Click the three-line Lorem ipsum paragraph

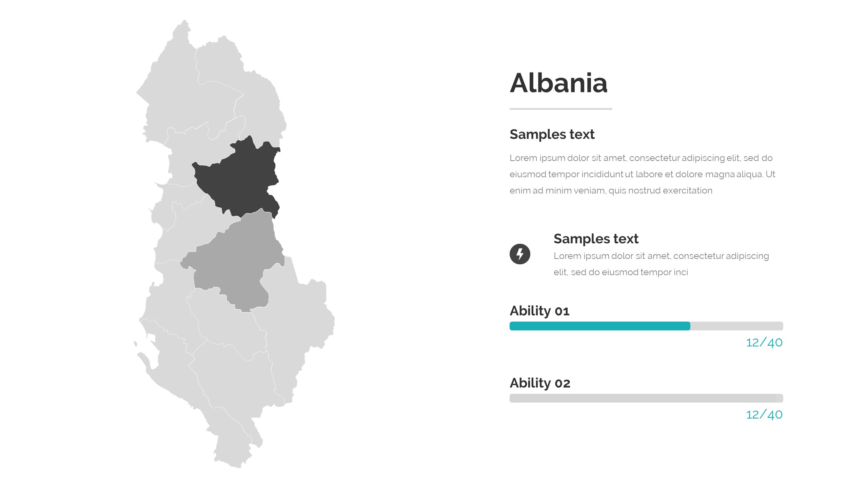pos(642,174)
